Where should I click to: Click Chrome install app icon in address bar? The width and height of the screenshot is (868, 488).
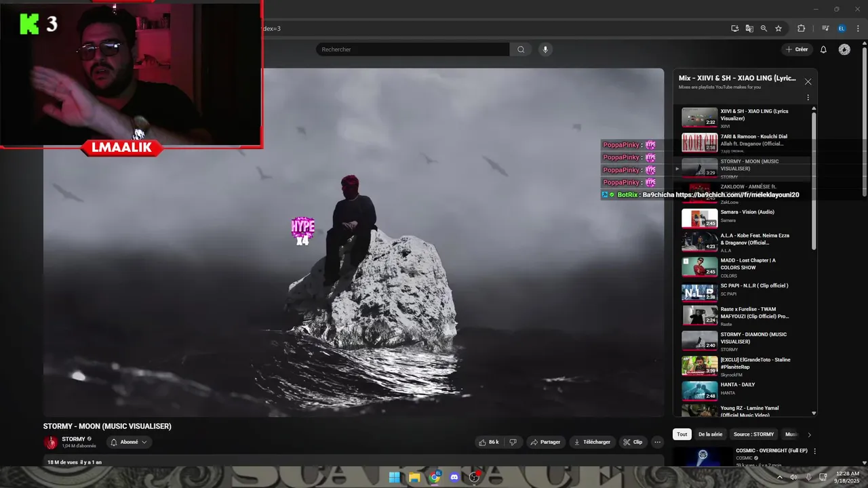tap(734, 28)
